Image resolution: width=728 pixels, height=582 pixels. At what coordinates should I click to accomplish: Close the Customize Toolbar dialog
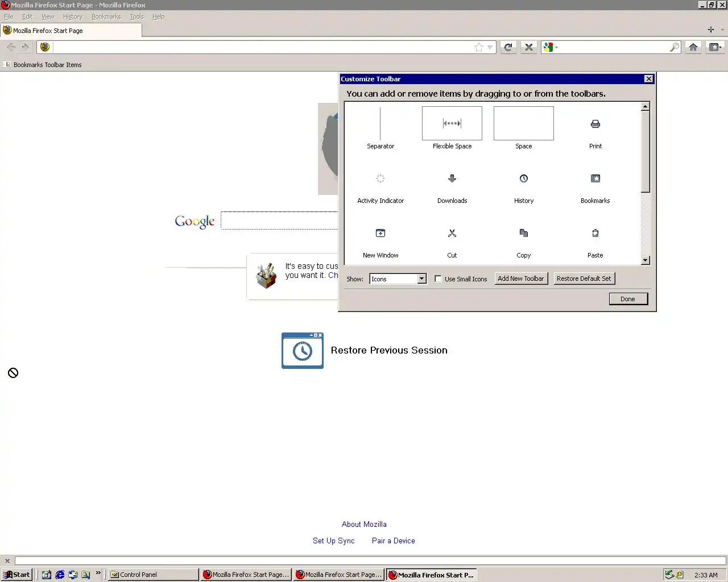[x=648, y=79]
